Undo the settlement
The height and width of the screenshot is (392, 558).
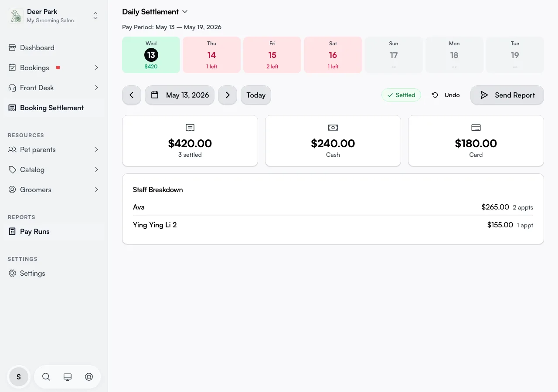[x=446, y=95]
